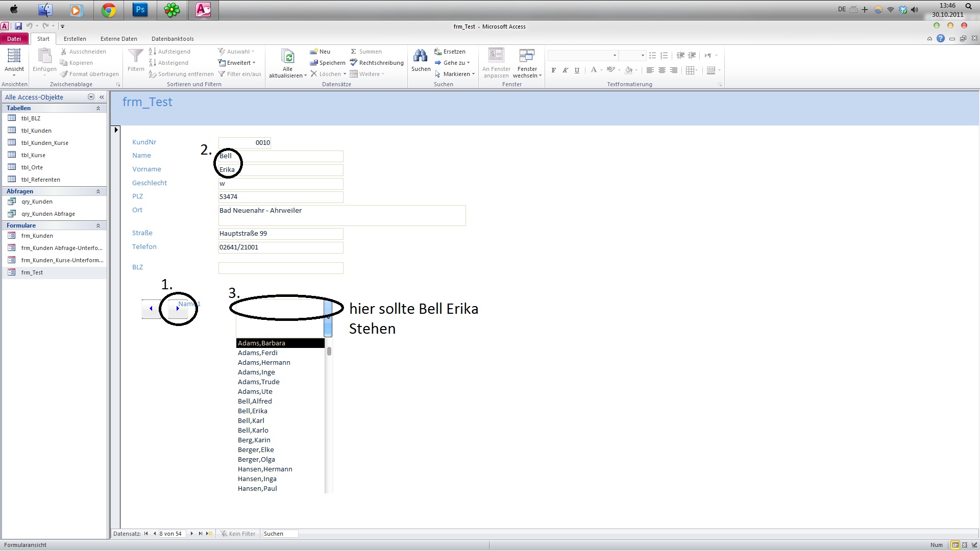Click the Speichern record icon
Screen dimensions: 980x551
point(313,63)
